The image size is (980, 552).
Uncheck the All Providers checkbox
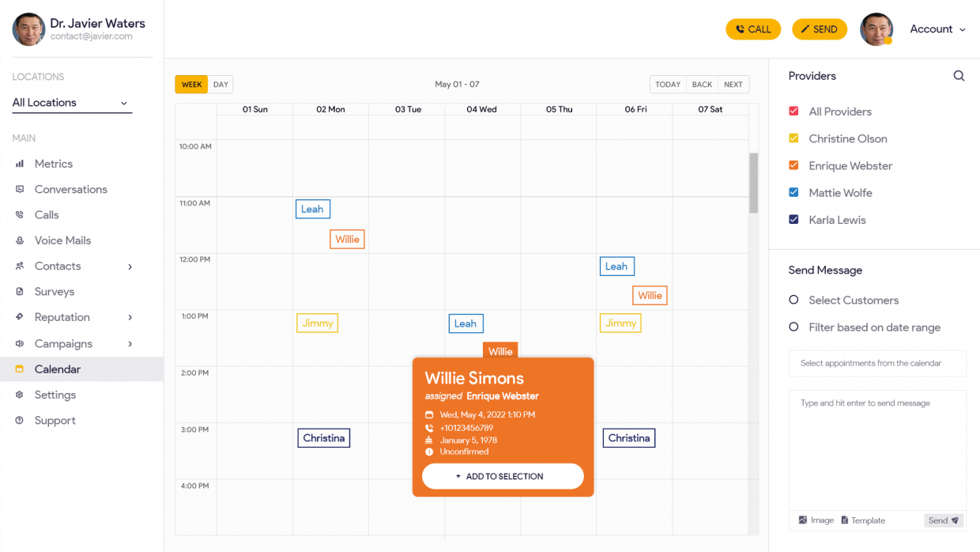(793, 111)
